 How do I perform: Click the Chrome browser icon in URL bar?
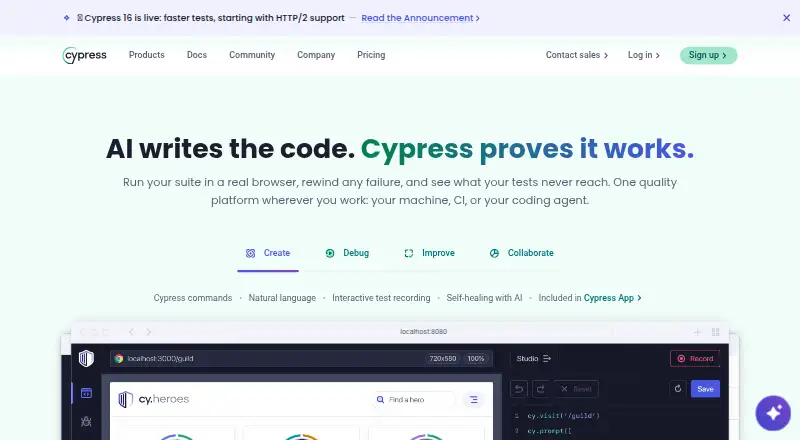[119, 359]
